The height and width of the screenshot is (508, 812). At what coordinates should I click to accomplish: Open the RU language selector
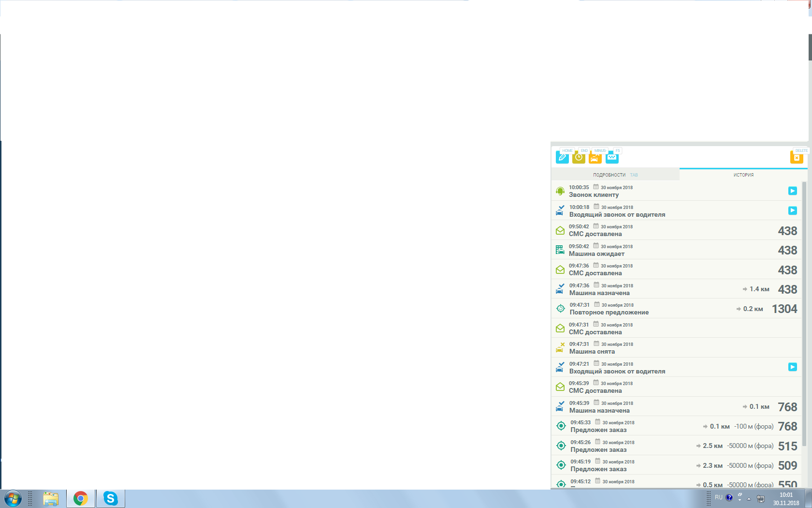tap(719, 497)
